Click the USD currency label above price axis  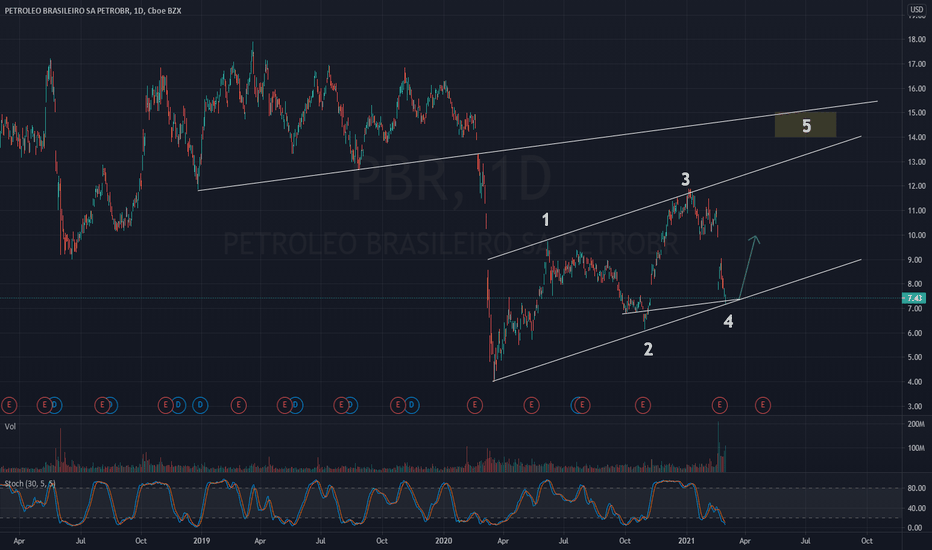(x=917, y=10)
